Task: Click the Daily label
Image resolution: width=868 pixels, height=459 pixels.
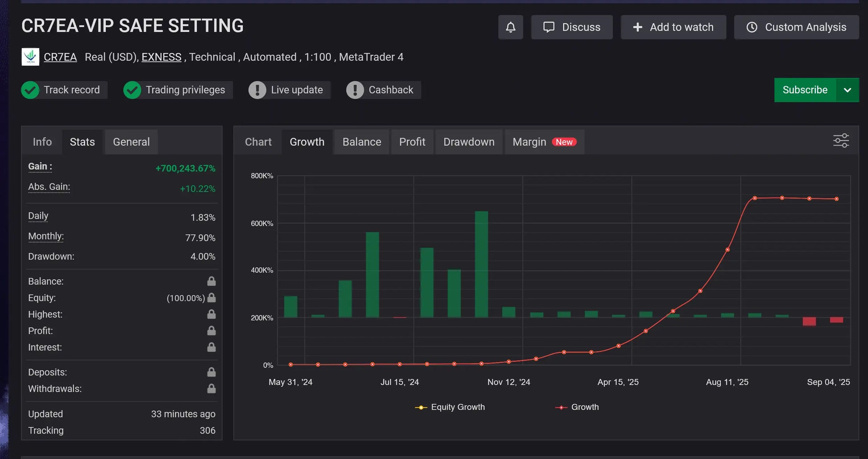Action: coord(38,216)
